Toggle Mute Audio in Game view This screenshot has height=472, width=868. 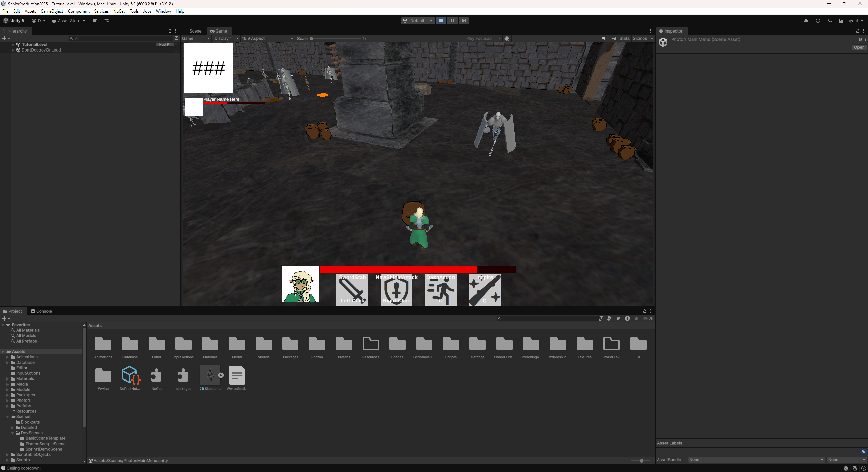[x=604, y=38]
